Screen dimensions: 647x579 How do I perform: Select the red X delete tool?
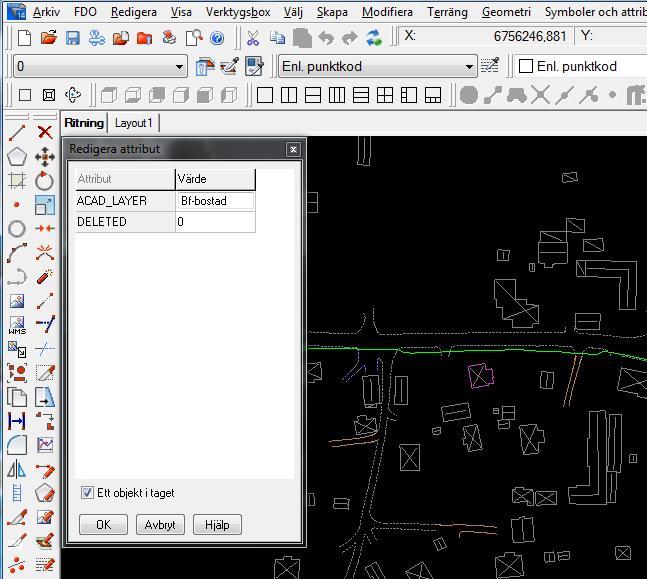click(45, 132)
